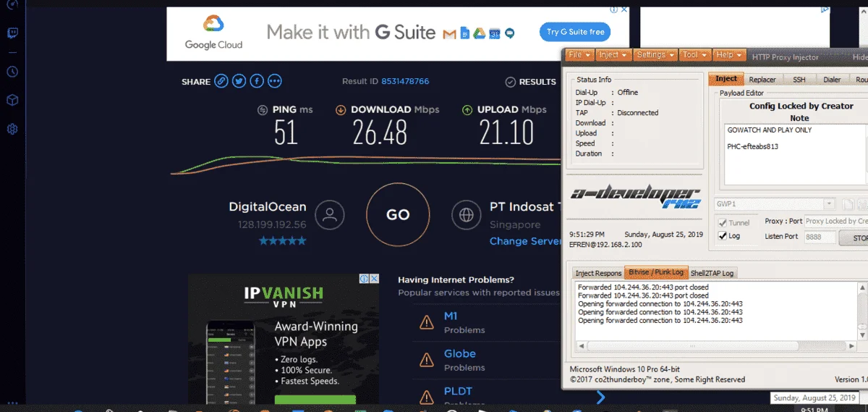
Task: Click the UPLOAD 21.10 value
Action: pos(506,133)
